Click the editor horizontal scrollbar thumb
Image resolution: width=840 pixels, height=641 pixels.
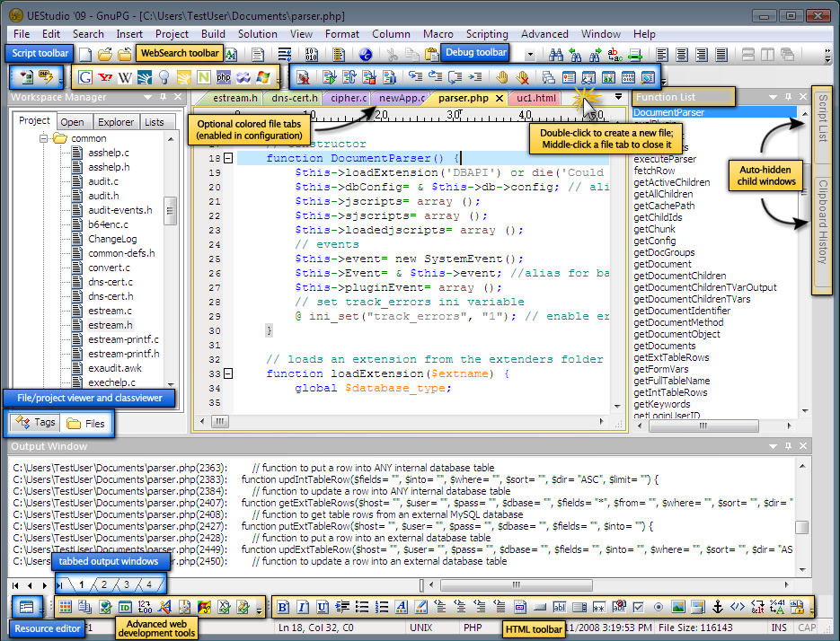pos(219,421)
